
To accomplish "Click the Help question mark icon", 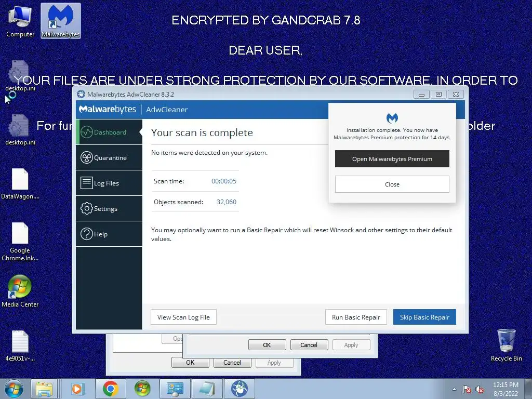I will [x=87, y=234].
